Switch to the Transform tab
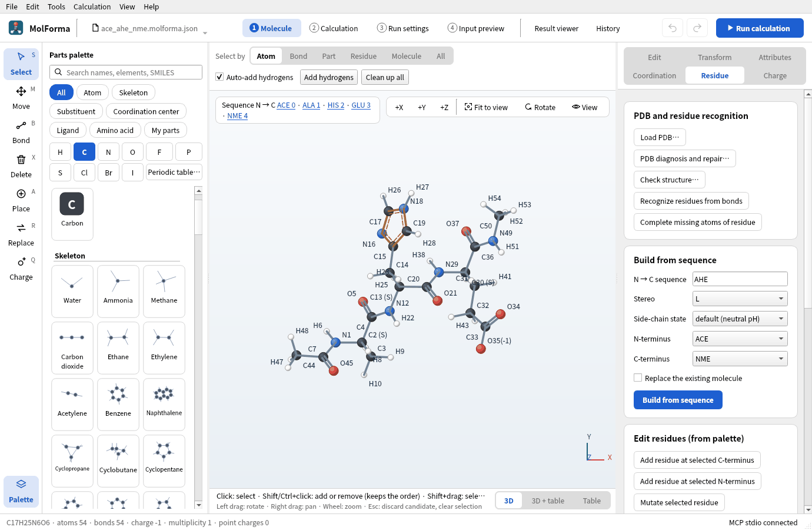This screenshot has height=530, width=812. (x=715, y=57)
